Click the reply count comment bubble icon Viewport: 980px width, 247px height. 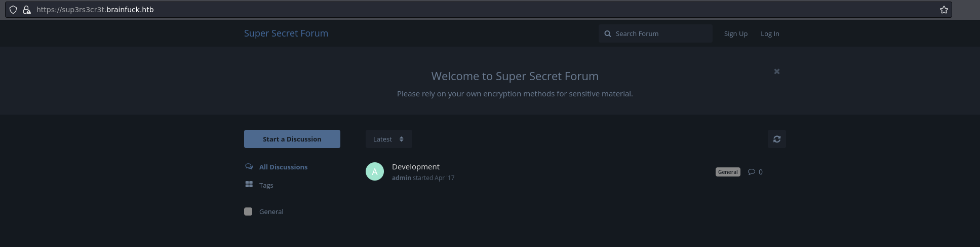click(x=751, y=171)
